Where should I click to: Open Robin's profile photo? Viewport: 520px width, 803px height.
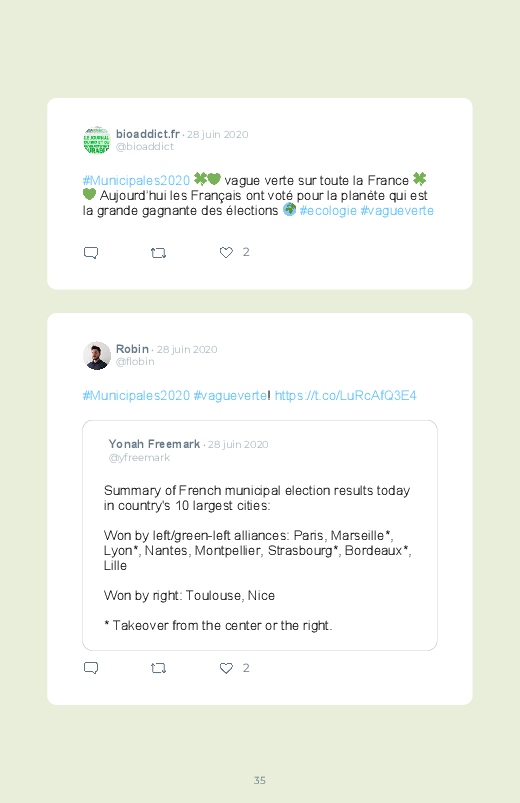click(97, 355)
